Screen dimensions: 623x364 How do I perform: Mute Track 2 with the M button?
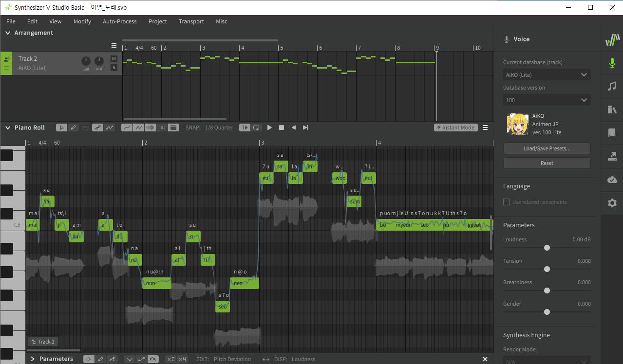click(x=114, y=59)
